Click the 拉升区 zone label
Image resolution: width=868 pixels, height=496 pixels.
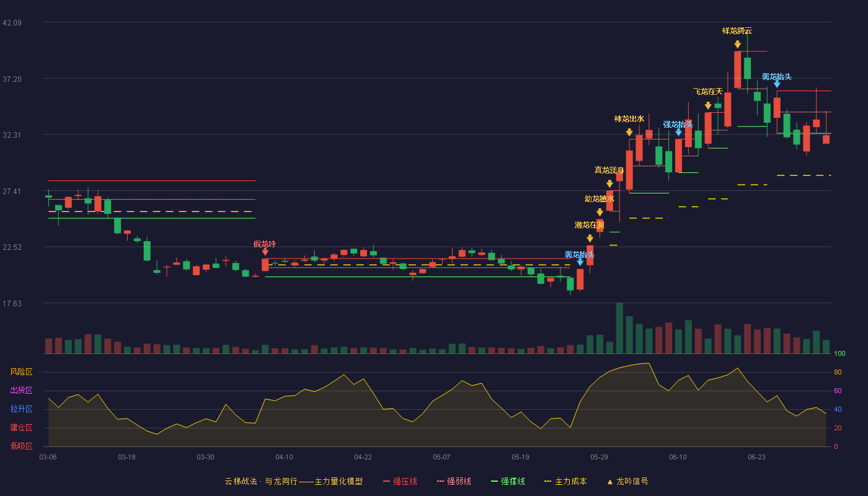coord(21,409)
